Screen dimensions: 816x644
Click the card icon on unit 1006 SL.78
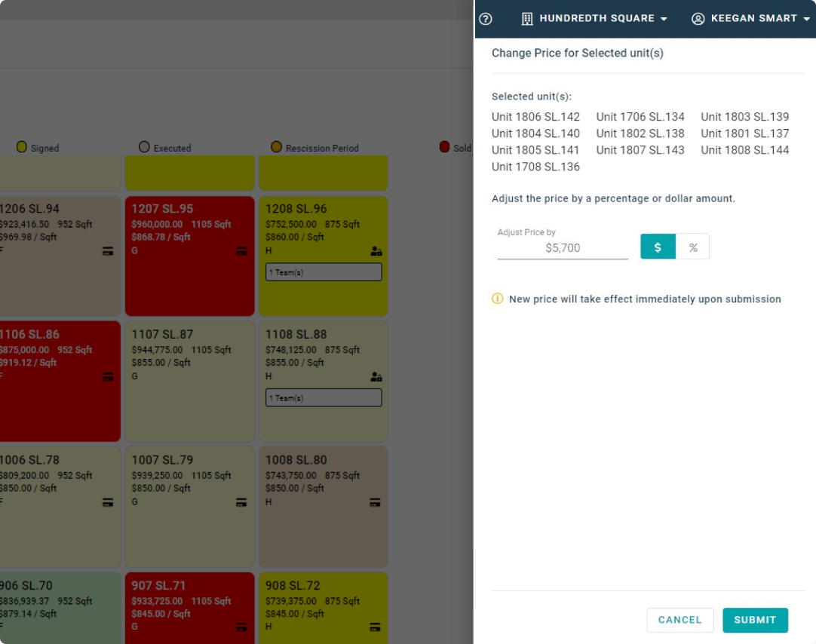click(108, 502)
